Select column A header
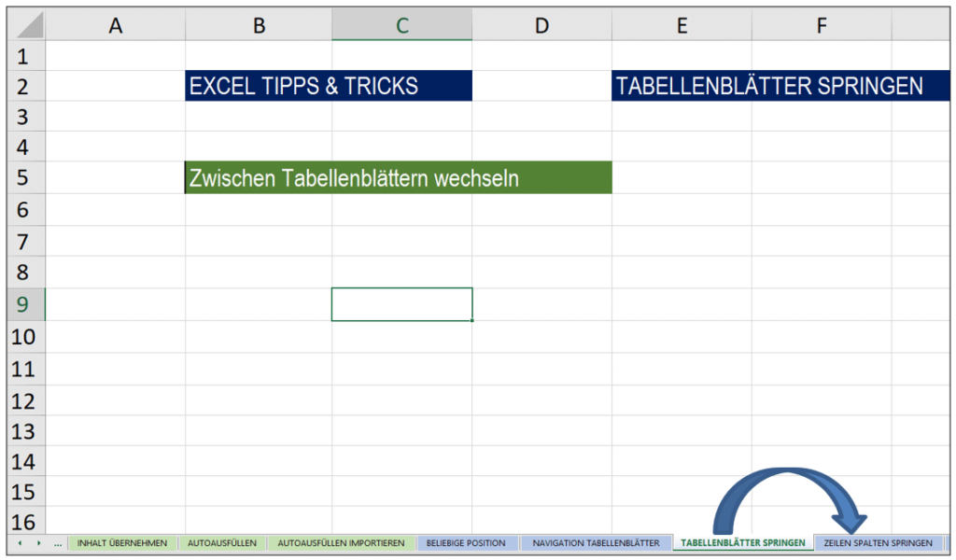This screenshot has height=560, width=956. (x=115, y=25)
